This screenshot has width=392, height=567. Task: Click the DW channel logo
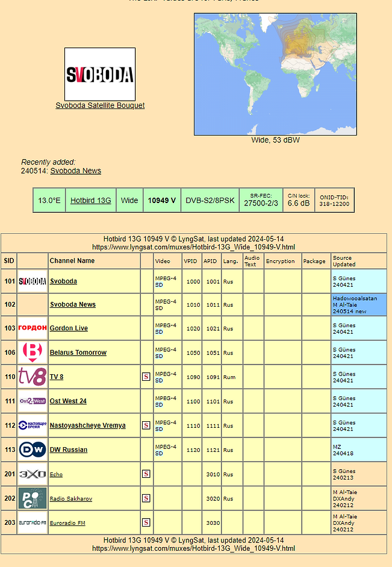(x=33, y=450)
